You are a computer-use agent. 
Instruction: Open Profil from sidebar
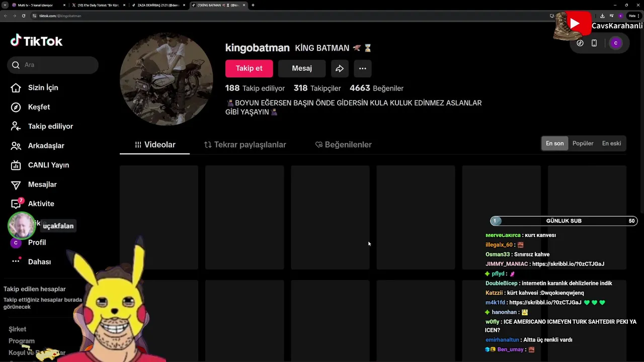(x=28, y=242)
